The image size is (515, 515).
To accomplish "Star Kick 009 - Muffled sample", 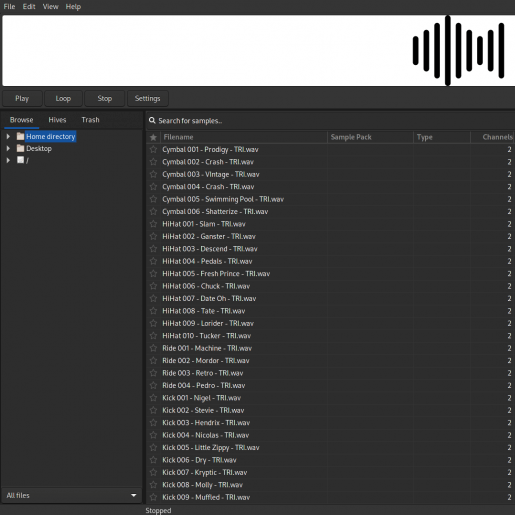I will pos(153,497).
